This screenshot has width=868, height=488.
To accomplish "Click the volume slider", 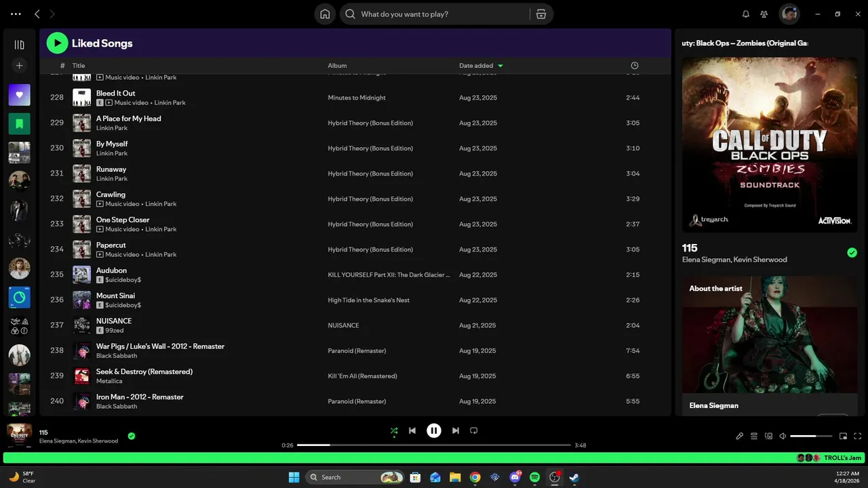I will pyautogui.click(x=811, y=436).
